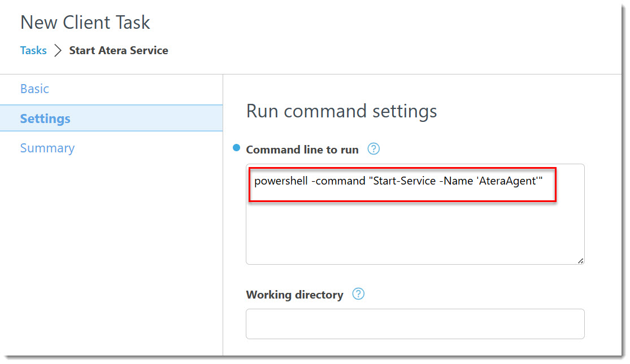Click the 'New Client Task' title
Screen dimensions: 630x364
85,23
